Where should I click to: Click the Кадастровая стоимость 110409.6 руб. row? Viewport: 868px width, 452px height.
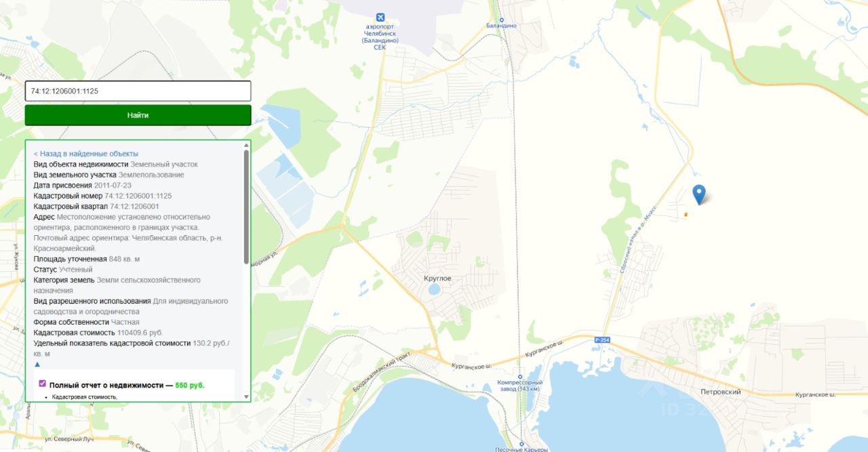tap(98, 333)
